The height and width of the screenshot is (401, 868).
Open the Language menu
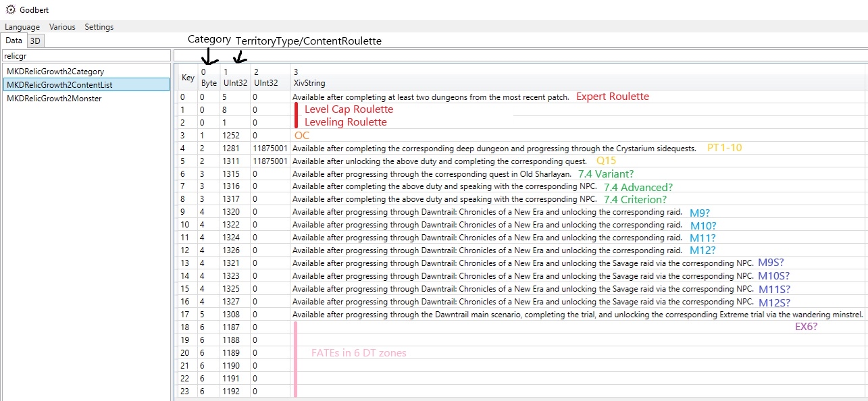(22, 27)
